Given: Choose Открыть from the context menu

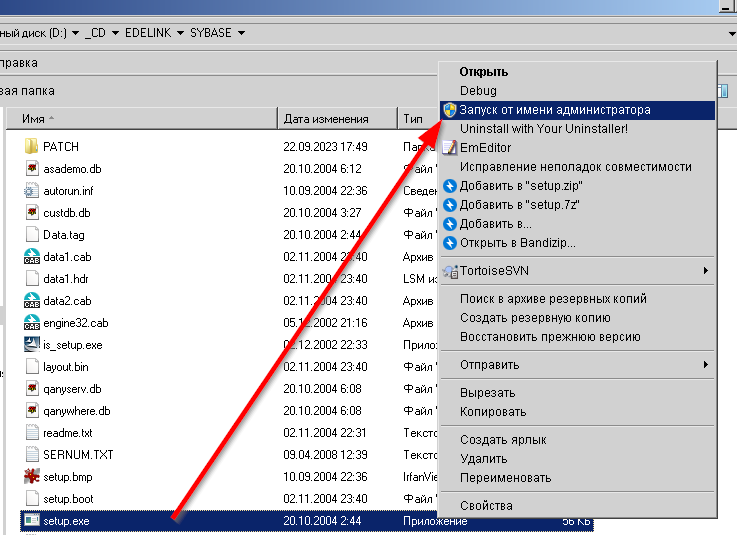Looking at the screenshot, I should click(x=484, y=72).
